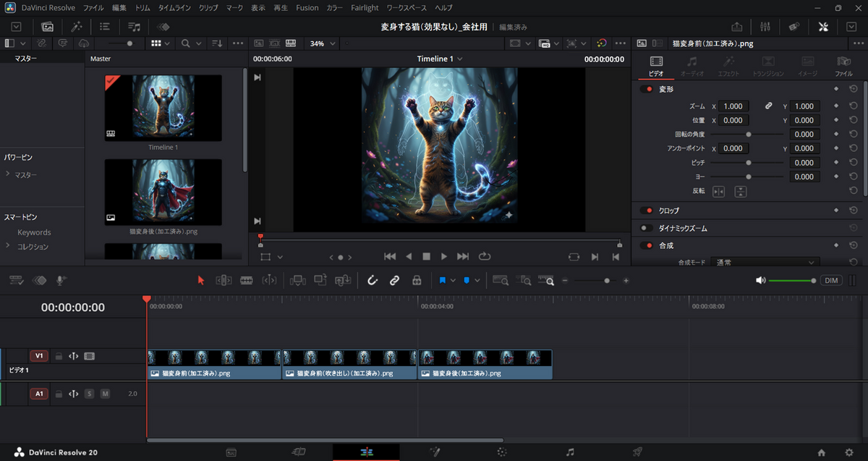Open the Fusion menu in the menu bar
Viewport: 868px width, 461px height.
click(307, 7)
